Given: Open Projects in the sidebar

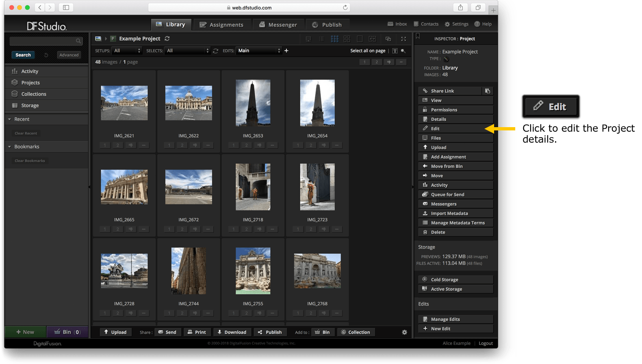Looking at the screenshot, I should click(47, 82).
